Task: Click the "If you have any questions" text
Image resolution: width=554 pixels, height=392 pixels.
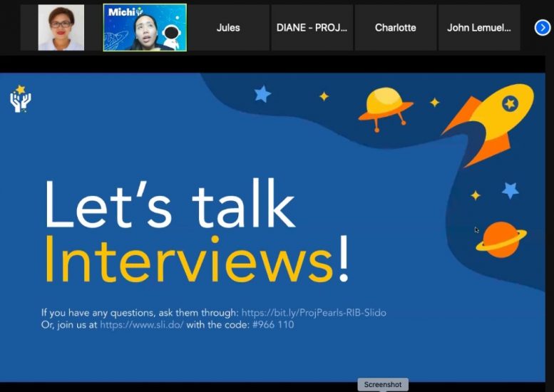Action: (98, 313)
